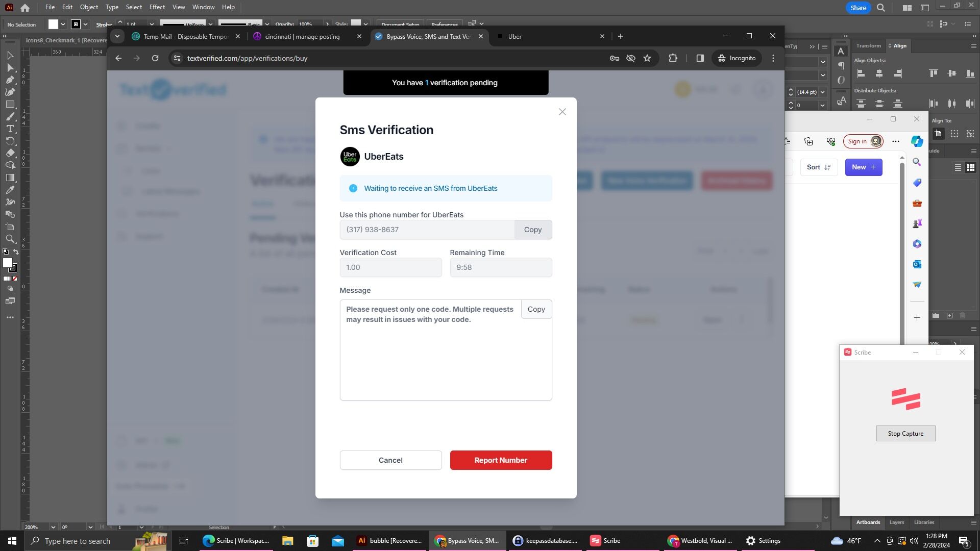
Task: Open leading (14.4 pt) dropdown
Action: click(x=822, y=92)
